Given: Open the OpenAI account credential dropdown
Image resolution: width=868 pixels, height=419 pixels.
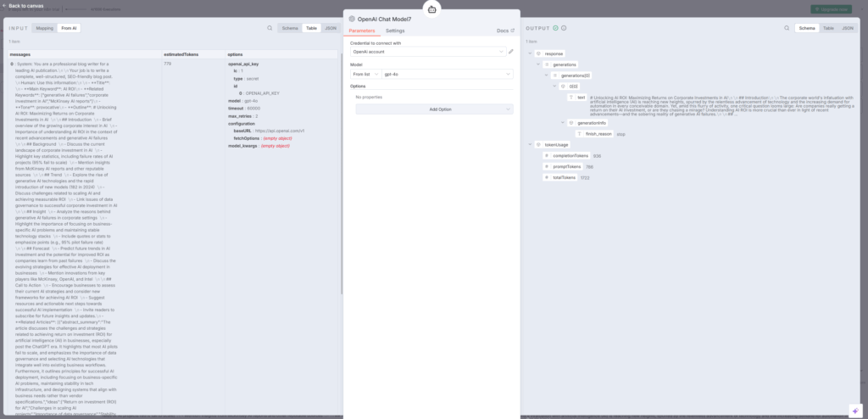Looking at the screenshot, I should point(427,52).
